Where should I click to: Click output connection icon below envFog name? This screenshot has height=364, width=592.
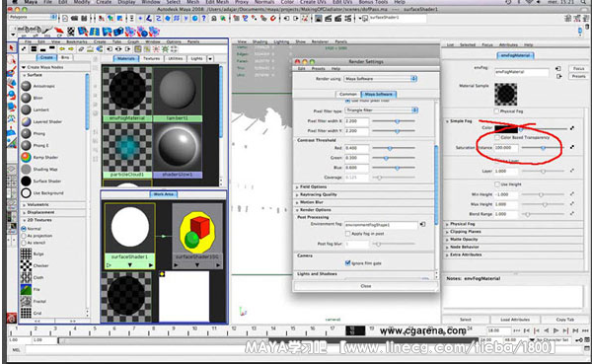pyautogui.click(x=559, y=76)
